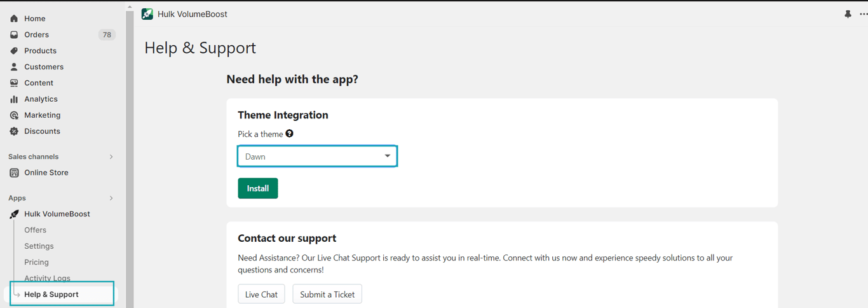
Task: Open the Dawn theme dropdown
Action: pos(317,157)
